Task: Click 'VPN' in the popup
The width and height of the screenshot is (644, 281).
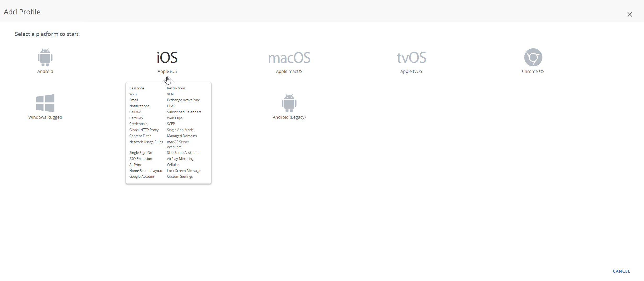Action: 170,94
